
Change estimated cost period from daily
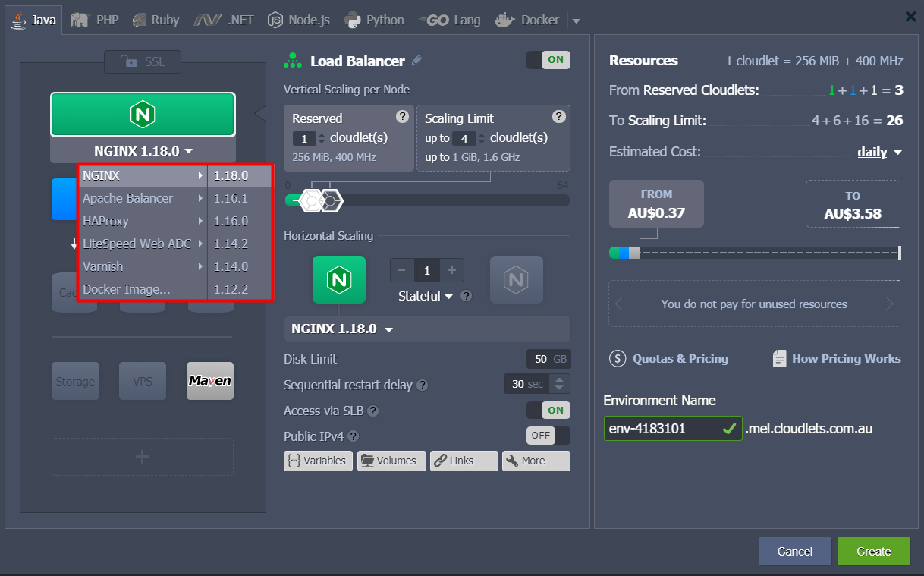click(x=880, y=152)
